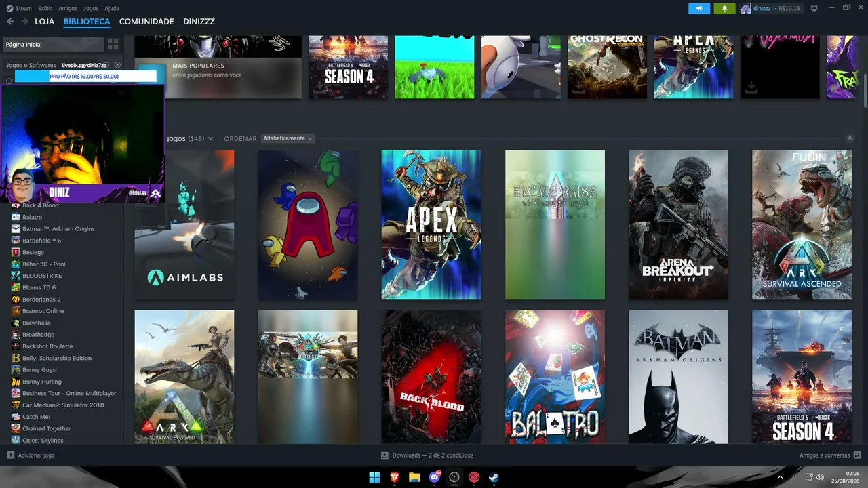Viewport: 868px width, 488px height.
Task: Click the Bully: Scholarship Edition icon
Action: pos(16,358)
